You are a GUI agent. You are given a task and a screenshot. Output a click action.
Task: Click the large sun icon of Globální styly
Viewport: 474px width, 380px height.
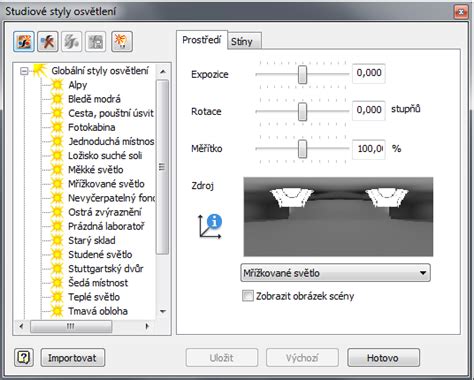tap(40, 70)
